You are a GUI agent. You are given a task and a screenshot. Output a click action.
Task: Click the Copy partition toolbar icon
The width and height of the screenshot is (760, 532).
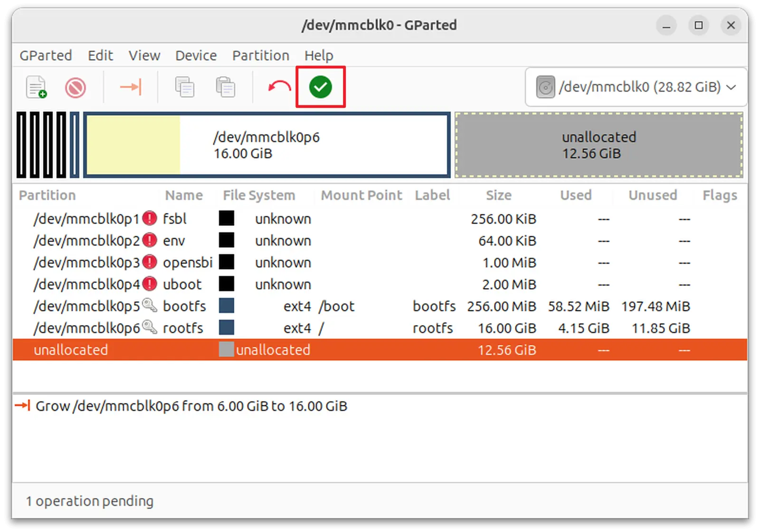(x=185, y=87)
